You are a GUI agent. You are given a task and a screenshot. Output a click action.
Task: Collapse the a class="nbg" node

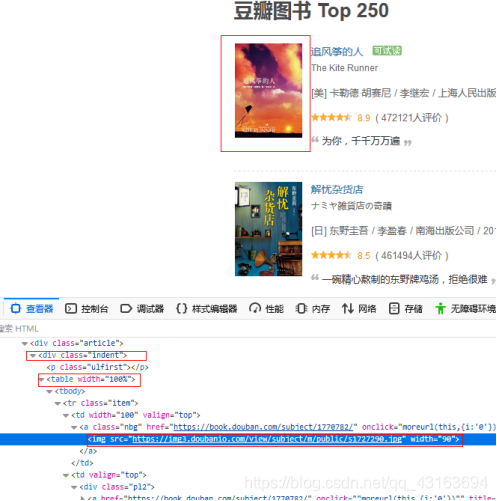click(74, 427)
